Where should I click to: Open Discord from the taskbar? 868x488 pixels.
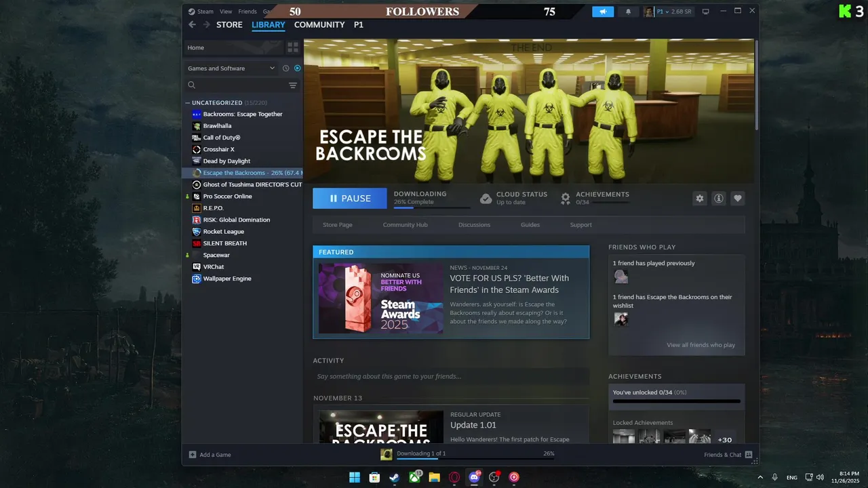click(x=474, y=477)
